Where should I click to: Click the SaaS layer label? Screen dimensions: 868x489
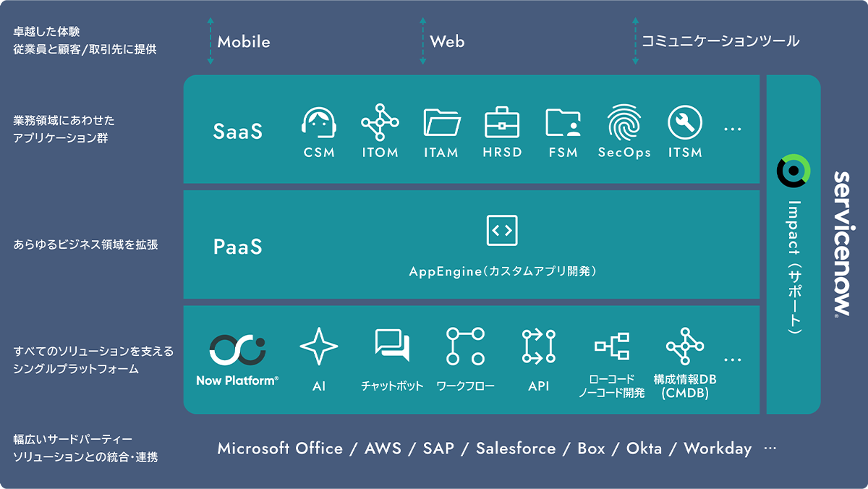[238, 131]
